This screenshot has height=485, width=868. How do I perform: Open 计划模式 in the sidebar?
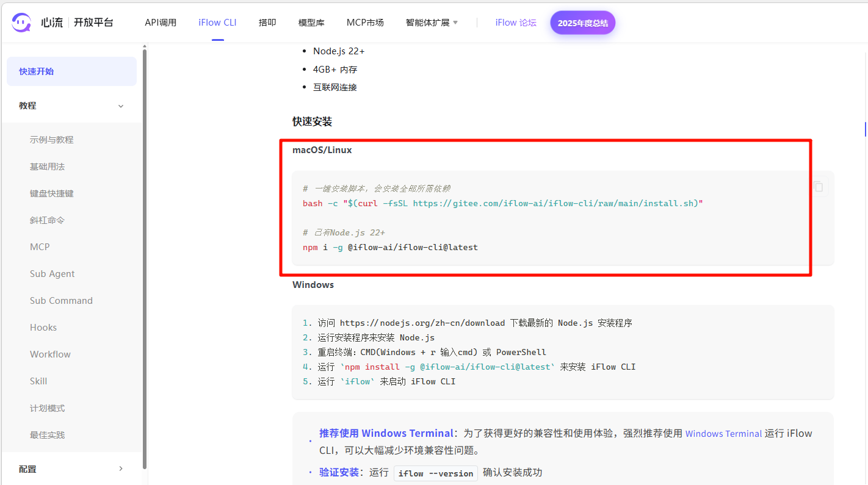[x=48, y=408]
